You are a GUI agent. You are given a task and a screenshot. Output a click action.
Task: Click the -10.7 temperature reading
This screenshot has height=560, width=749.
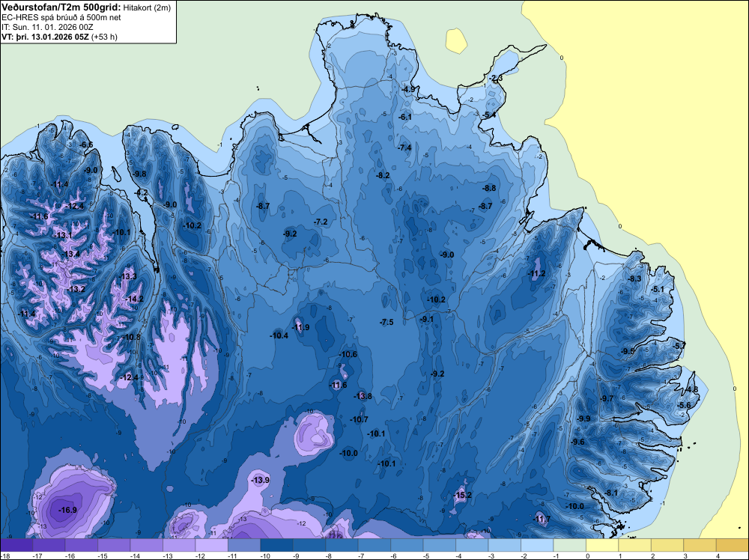pyautogui.click(x=359, y=420)
